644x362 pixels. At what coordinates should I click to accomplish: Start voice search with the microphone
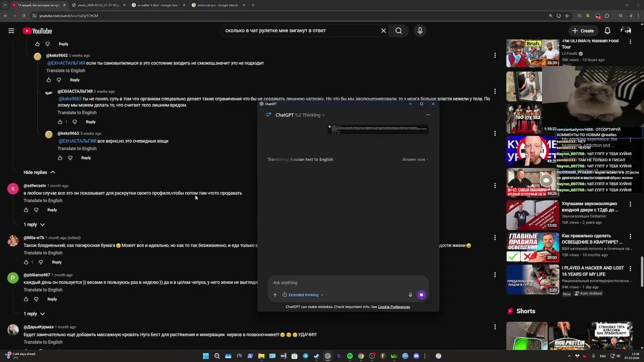point(420,31)
